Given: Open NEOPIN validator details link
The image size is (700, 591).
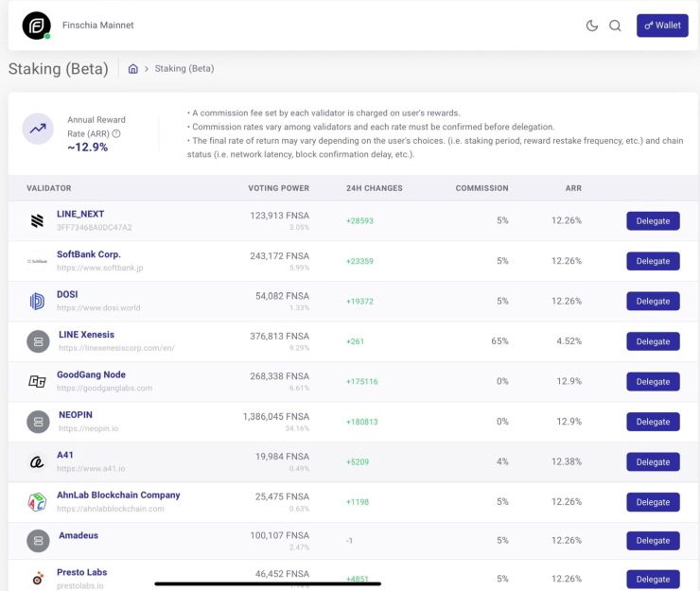Looking at the screenshot, I should click(76, 414).
